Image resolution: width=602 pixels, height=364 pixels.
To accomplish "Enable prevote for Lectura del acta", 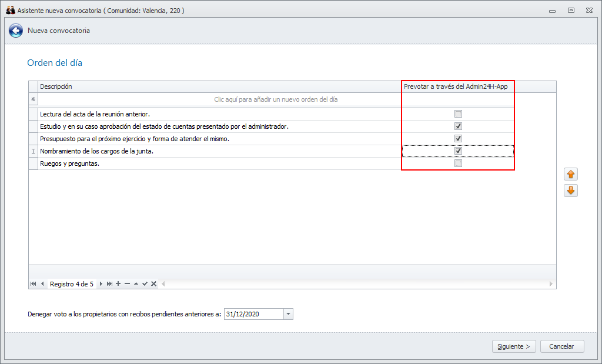I will pyautogui.click(x=458, y=113).
